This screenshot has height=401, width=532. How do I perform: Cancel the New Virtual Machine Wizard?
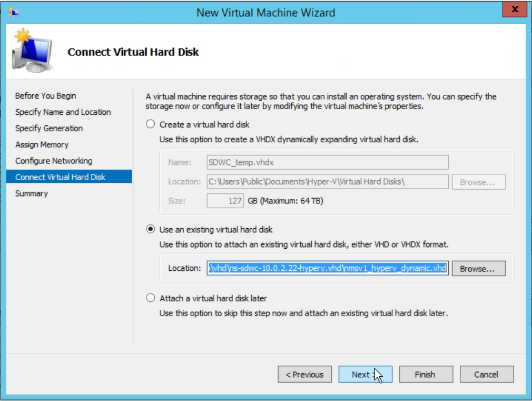487,374
